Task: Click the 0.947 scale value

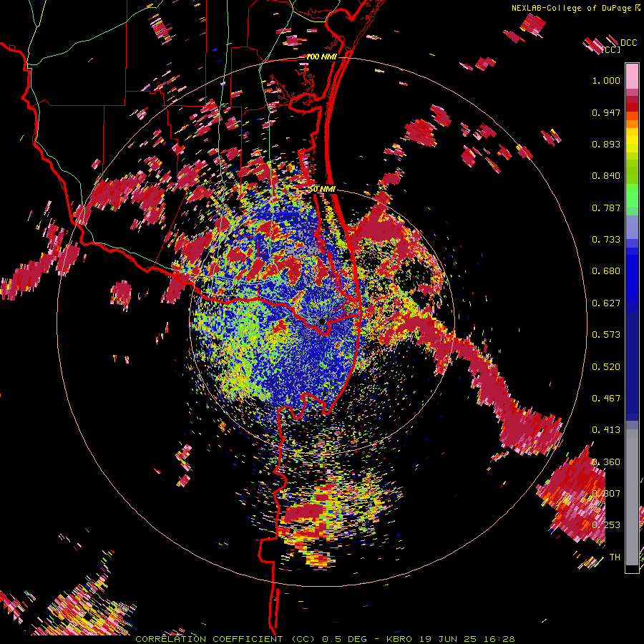Action: [606, 112]
